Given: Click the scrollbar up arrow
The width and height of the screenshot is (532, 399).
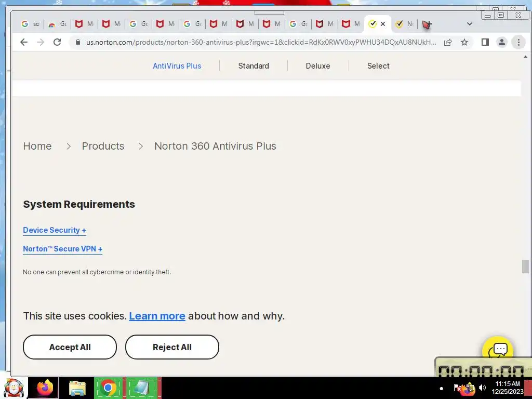Looking at the screenshot, I should 525,57.
